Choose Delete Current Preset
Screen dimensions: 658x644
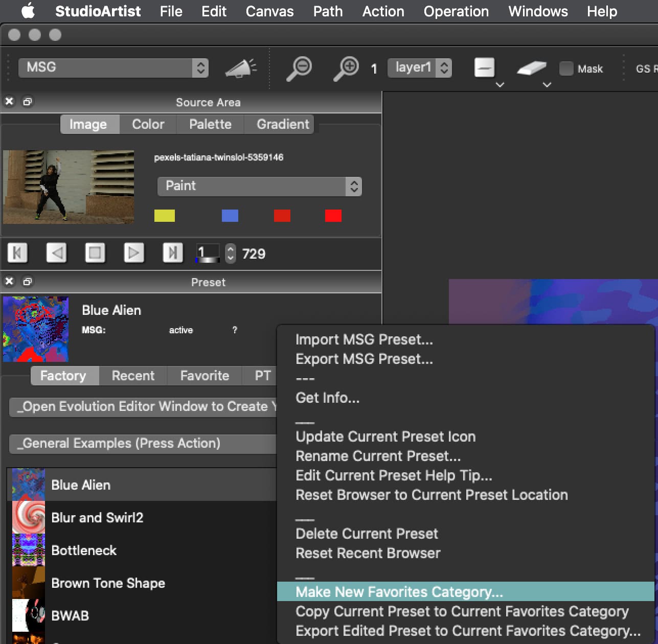(466, 534)
